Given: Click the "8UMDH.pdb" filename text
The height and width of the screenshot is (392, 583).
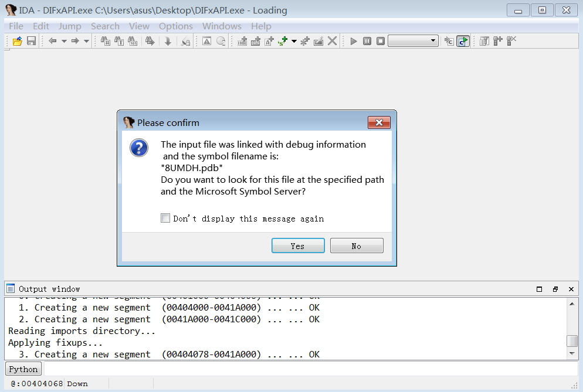Looking at the screenshot, I should click(x=192, y=168).
